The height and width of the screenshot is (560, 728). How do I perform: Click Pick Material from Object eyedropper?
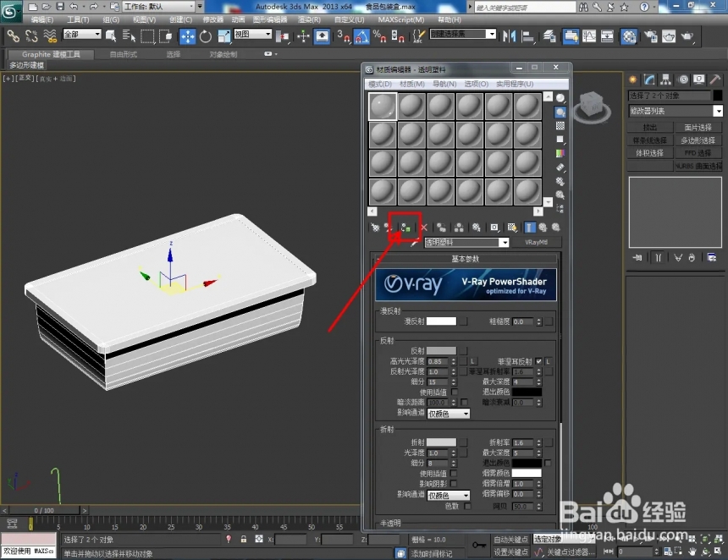(x=415, y=243)
